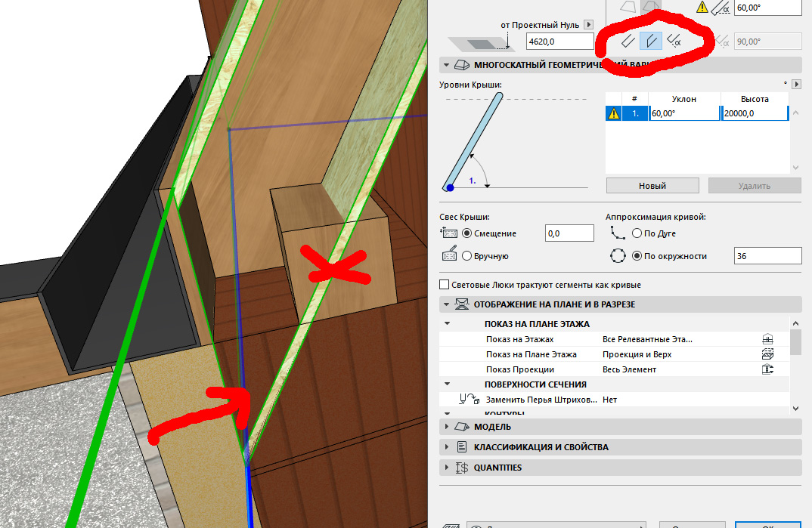The height and width of the screenshot is (528, 812).
Task: Click scroll-up arrow of roof levels table
Action: point(796,113)
